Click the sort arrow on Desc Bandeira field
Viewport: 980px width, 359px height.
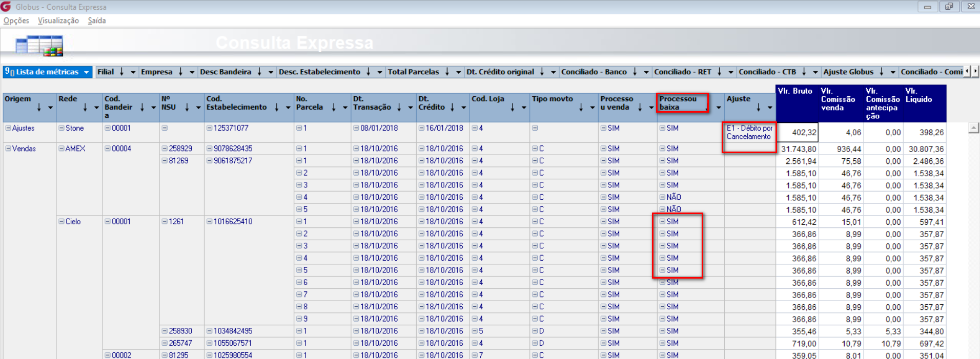tap(259, 72)
